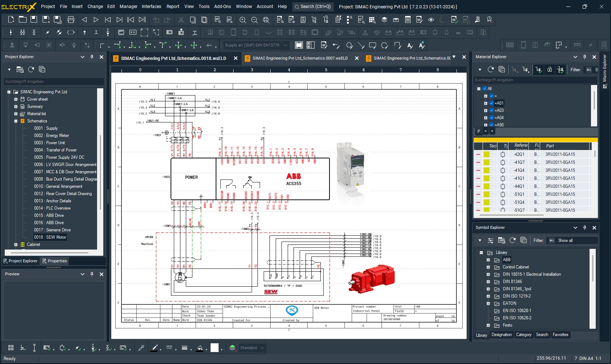The width and height of the screenshot is (611, 364).
Task: Toggle the ALL filter in Material Explorer
Action: point(589,70)
